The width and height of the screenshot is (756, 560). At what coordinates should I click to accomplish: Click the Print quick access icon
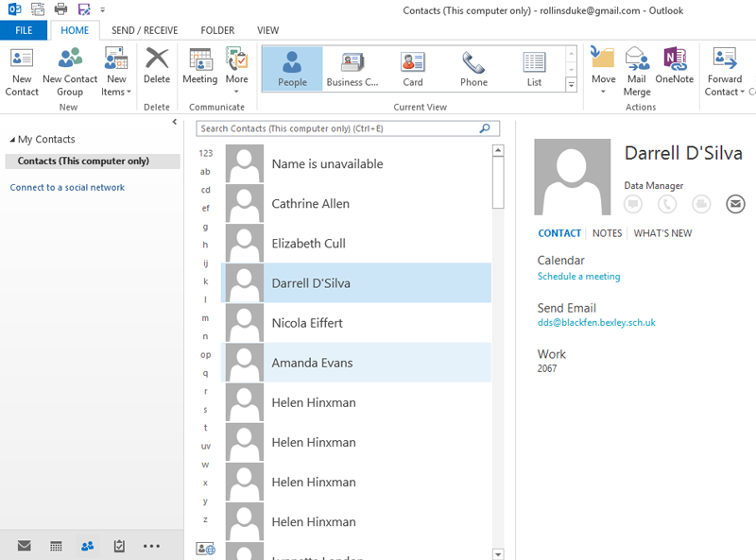pyautogui.click(x=60, y=9)
